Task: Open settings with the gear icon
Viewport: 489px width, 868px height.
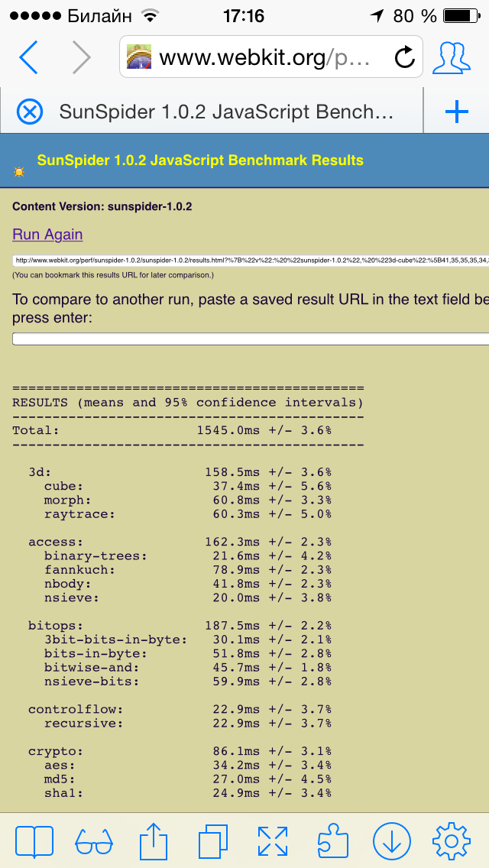Action: (x=452, y=841)
